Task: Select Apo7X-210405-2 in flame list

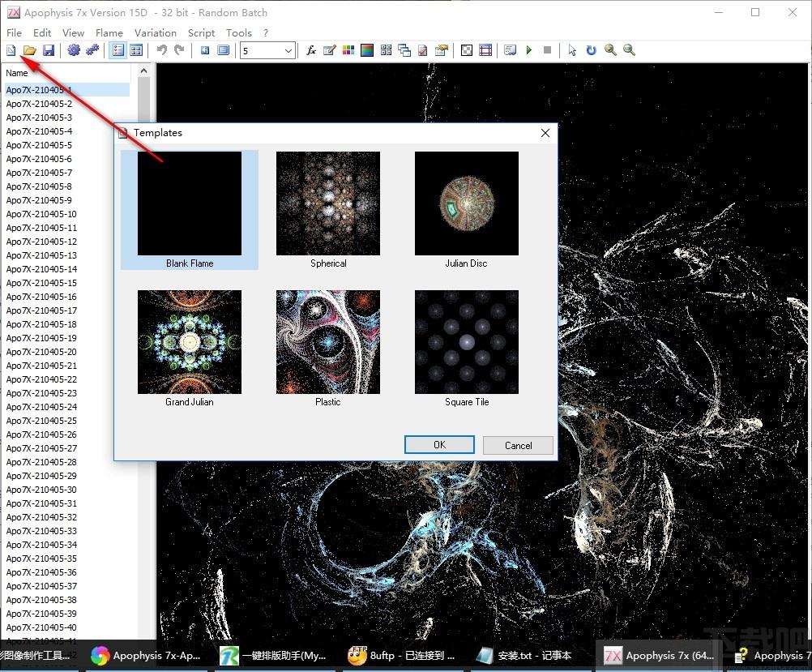Action: [39, 104]
